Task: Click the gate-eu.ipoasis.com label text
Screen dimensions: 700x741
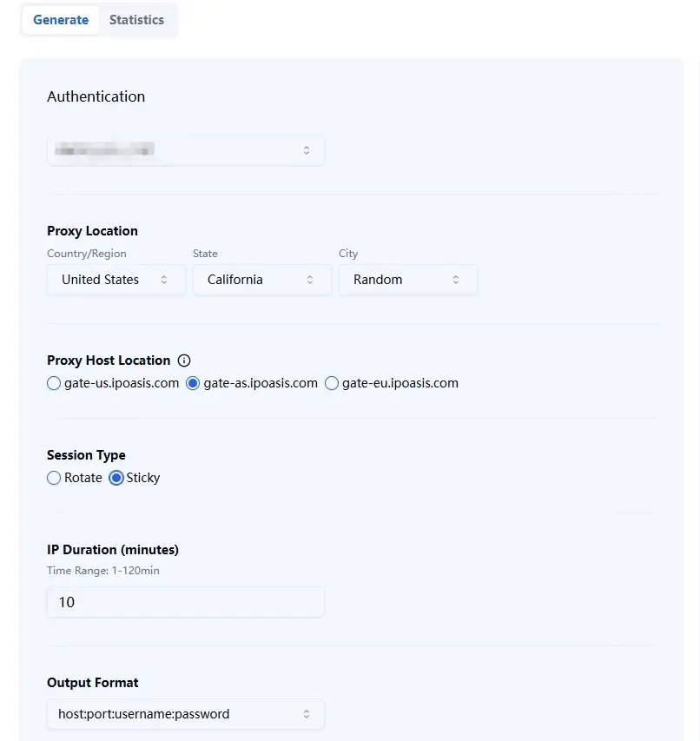Action: (400, 383)
